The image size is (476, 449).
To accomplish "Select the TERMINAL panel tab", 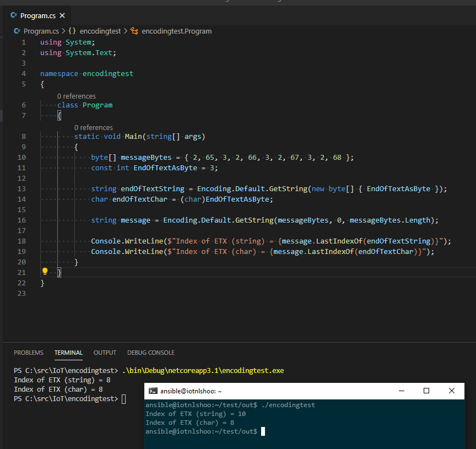I will pos(68,353).
